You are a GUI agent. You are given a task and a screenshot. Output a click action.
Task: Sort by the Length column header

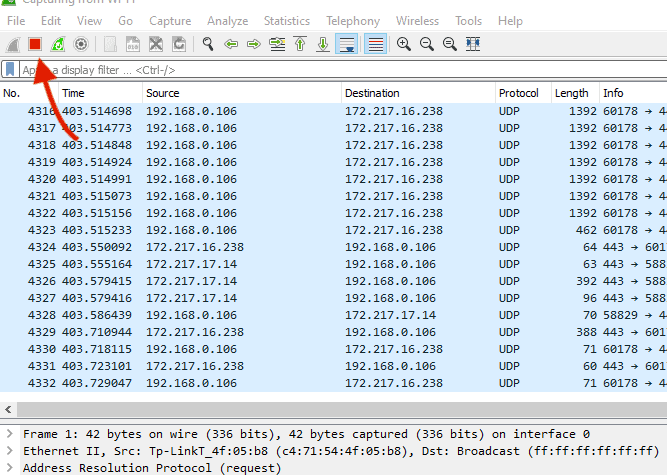point(575,93)
